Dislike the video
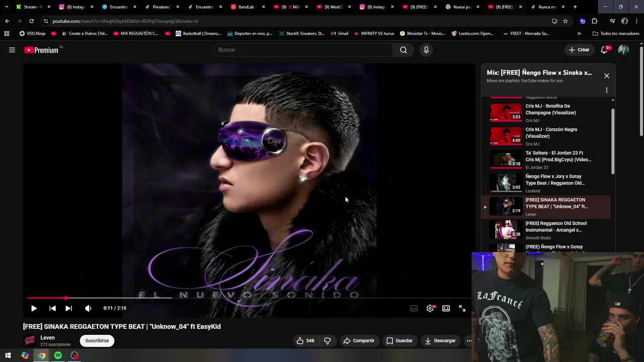644x362 pixels. click(x=328, y=340)
